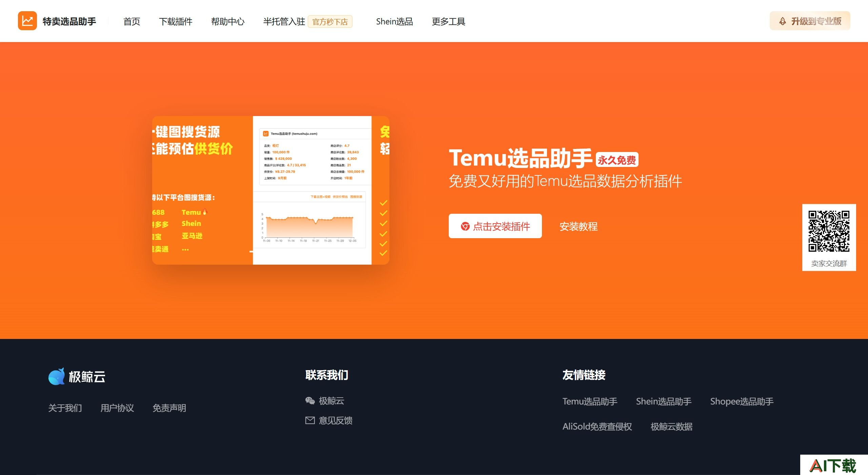Open 关于我们 footer link
The height and width of the screenshot is (475, 868).
[65, 408]
